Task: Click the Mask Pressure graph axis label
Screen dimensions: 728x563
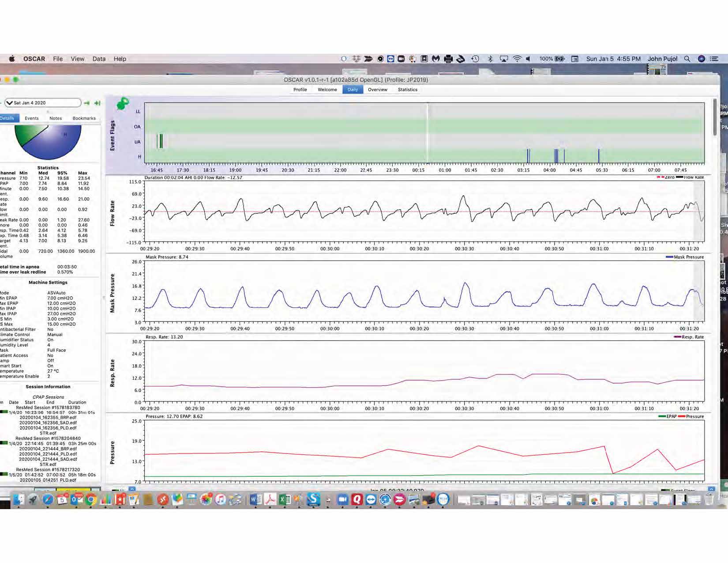Action: 113,293
